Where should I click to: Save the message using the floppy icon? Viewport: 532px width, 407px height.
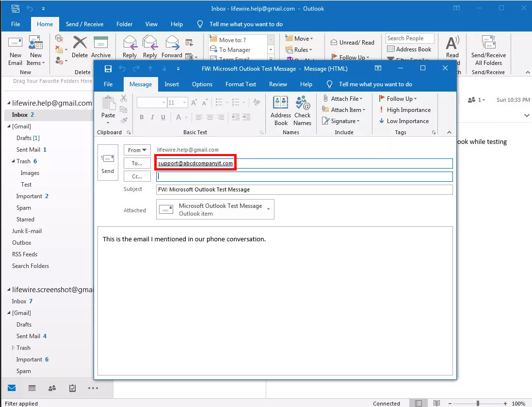[x=108, y=69]
